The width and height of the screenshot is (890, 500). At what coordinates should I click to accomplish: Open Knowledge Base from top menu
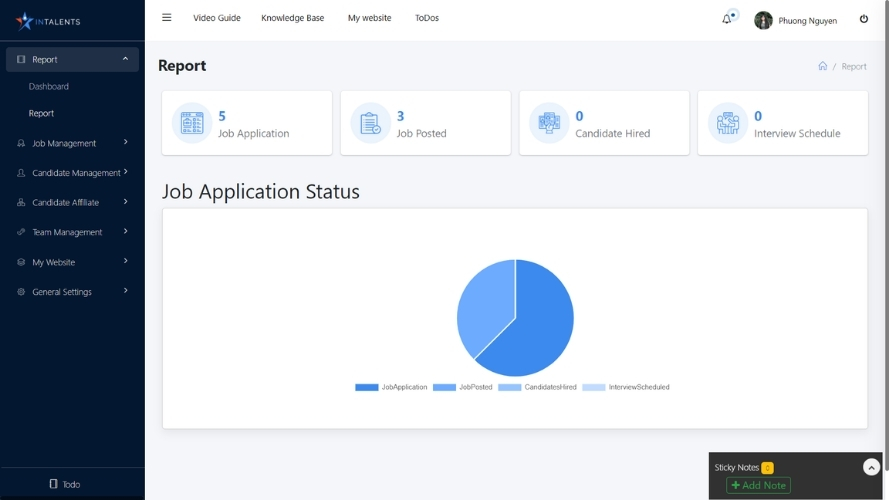point(292,18)
